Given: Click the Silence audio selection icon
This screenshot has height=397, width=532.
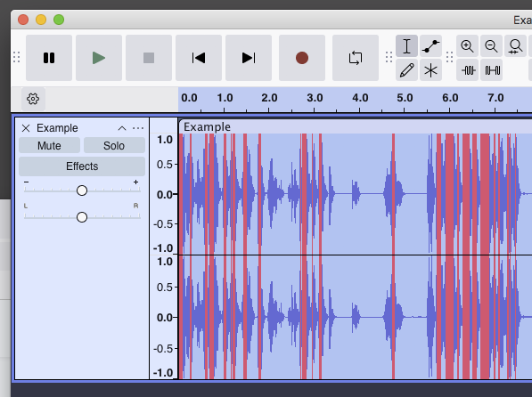Looking at the screenshot, I should 491,69.
